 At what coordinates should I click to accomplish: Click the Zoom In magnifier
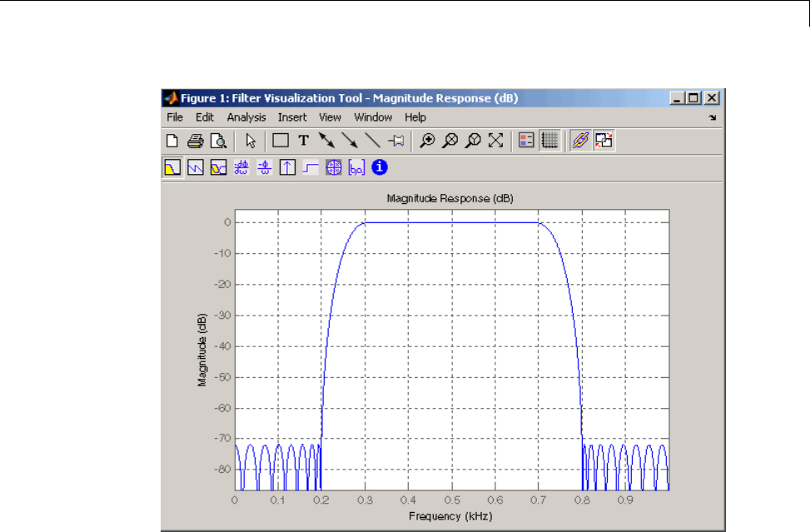(427, 141)
